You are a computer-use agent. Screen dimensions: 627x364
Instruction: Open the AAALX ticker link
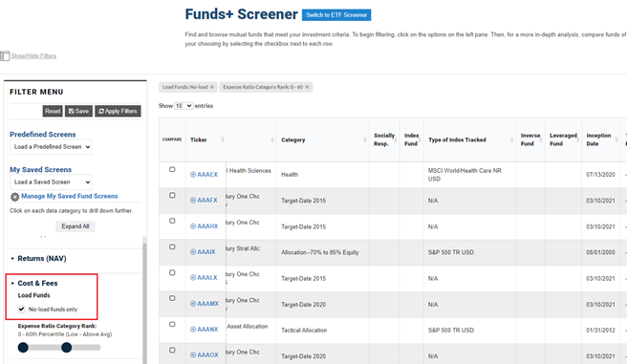[x=207, y=277]
